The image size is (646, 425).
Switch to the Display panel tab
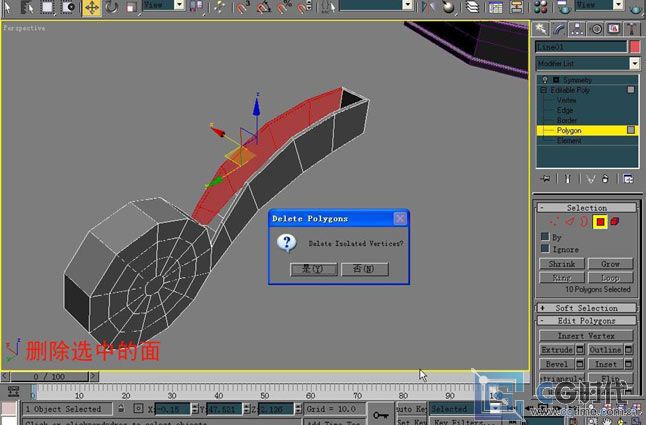pos(614,29)
